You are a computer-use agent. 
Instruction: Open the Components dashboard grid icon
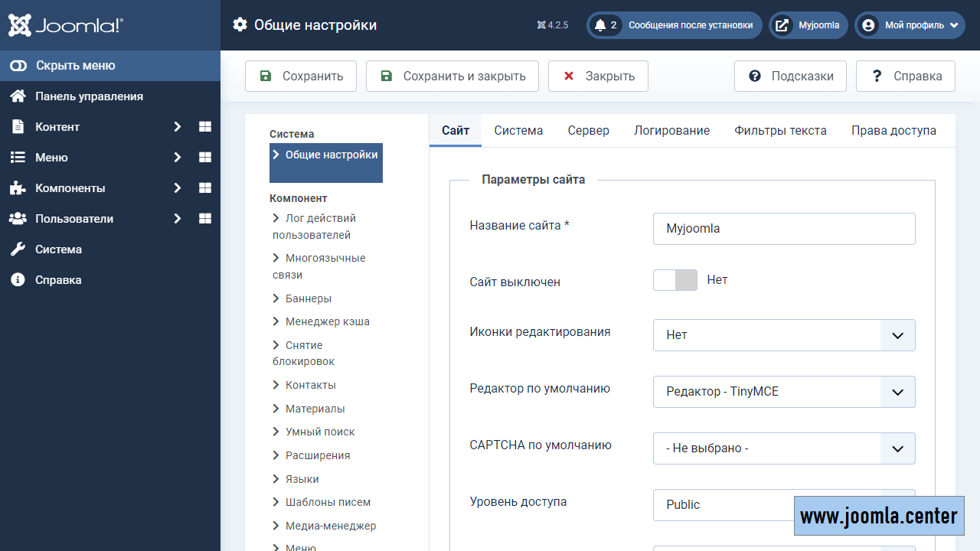[205, 188]
